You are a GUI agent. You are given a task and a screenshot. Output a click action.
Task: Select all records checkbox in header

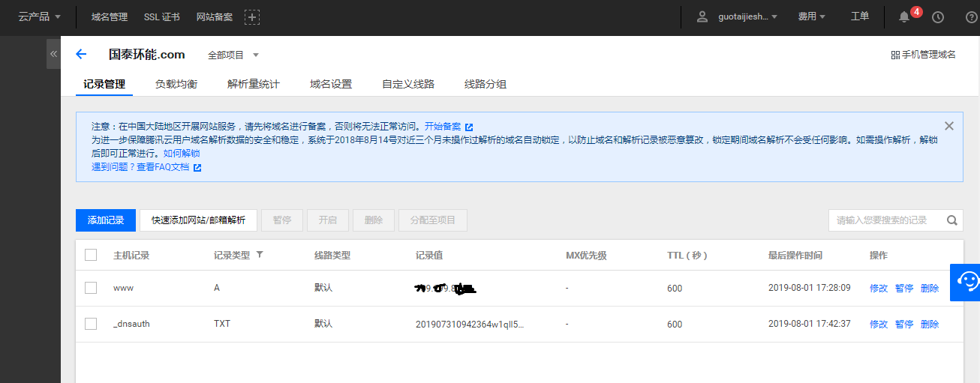(x=91, y=255)
